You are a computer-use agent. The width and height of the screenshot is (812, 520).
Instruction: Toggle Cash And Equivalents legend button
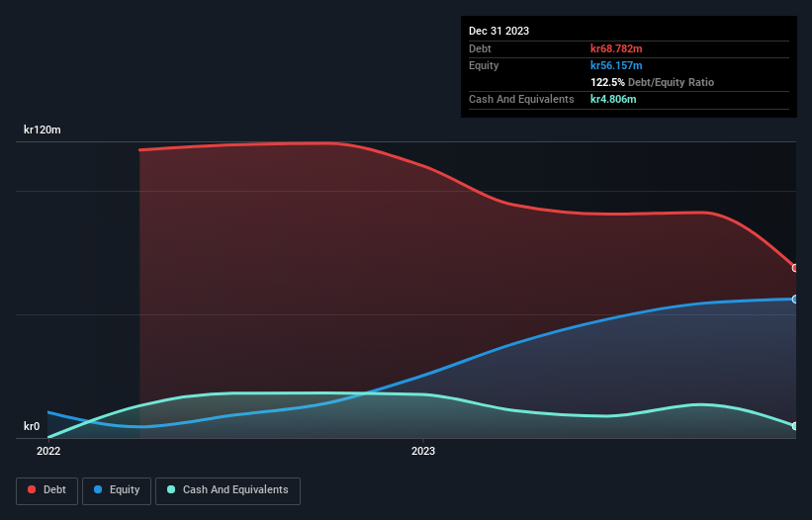[x=227, y=490]
